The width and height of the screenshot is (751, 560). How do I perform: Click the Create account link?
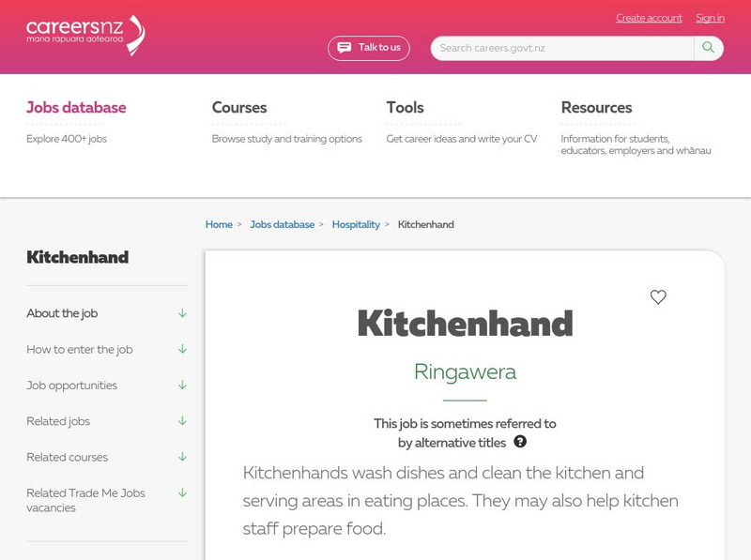[x=649, y=18]
